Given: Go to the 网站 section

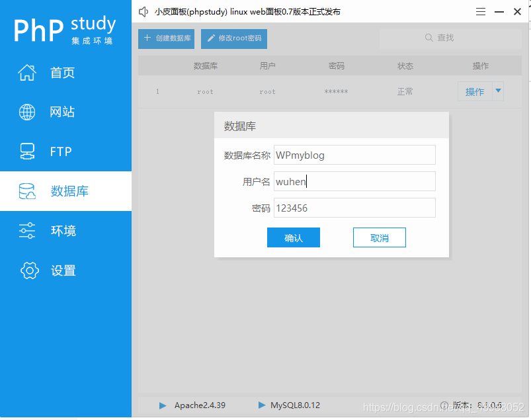Looking at the screenshot, I should coord(65,112).
